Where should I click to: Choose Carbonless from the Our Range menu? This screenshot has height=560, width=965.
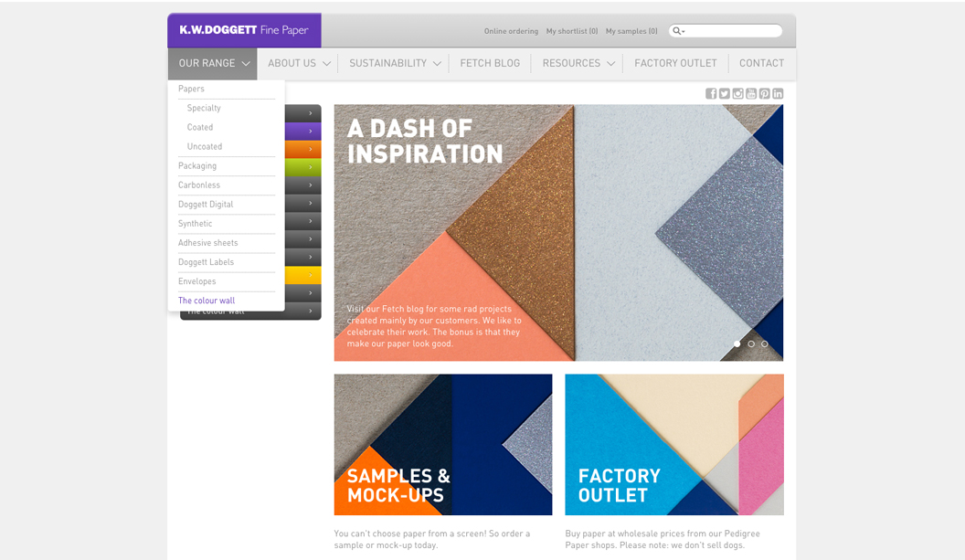point(199,185)
